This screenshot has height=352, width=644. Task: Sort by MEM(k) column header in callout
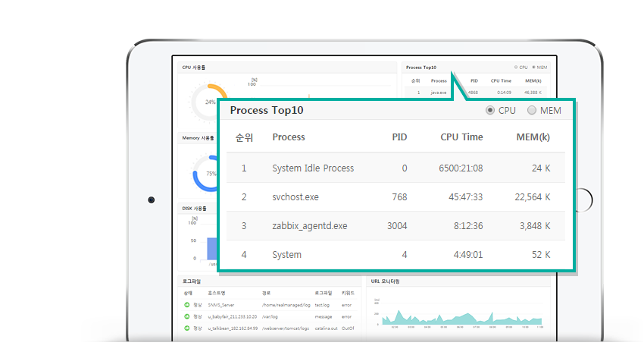coord(533,137)
